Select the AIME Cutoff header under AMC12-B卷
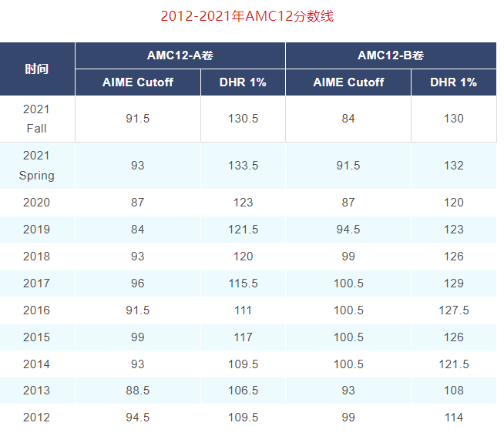Viewport: 504px width, 436px height. click(348, 82)
